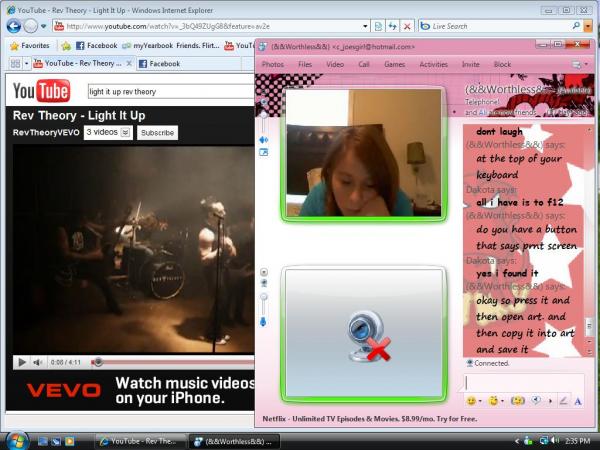This screenshot has height=450, width=600.
Task: Play the Rev Theory video
Action: (x=22, y=362)
